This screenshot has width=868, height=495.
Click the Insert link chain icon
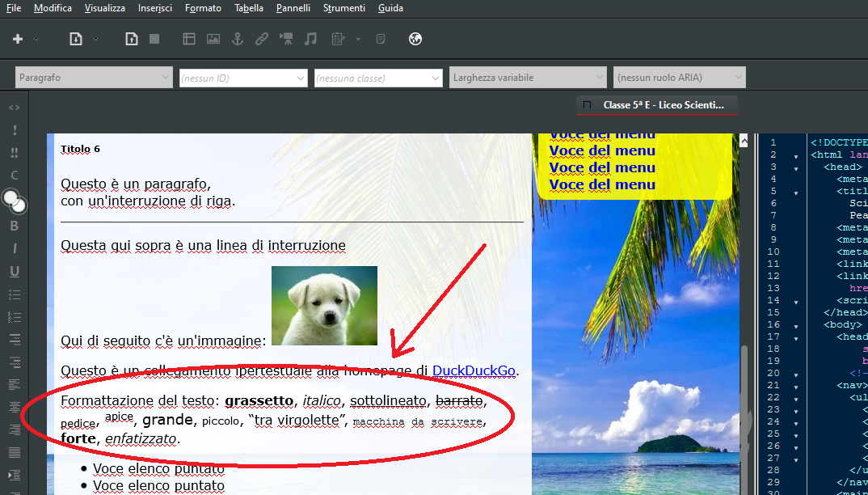262,39
